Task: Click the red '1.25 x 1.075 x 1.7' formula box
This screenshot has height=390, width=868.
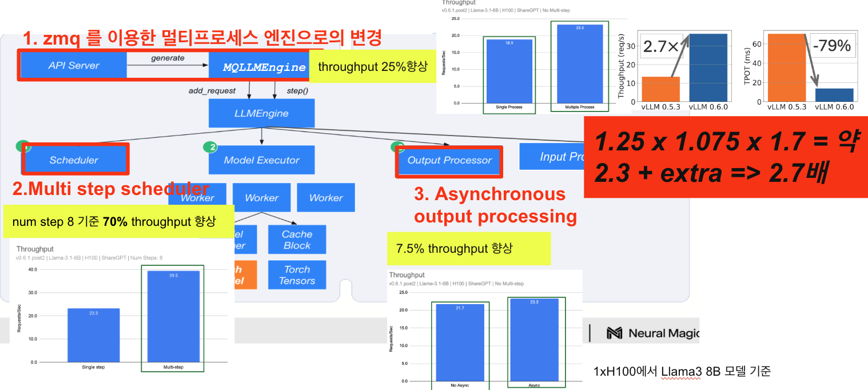Action: 726,157
